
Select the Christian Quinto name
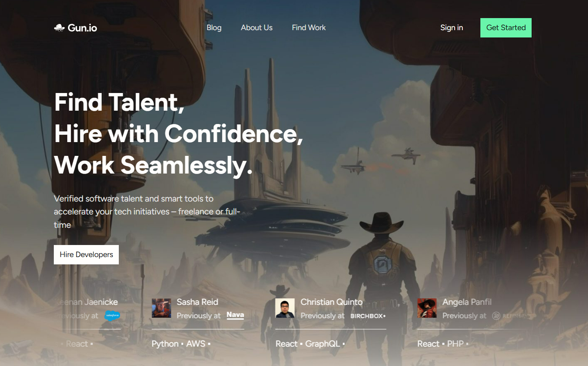[x=331, y=302]
